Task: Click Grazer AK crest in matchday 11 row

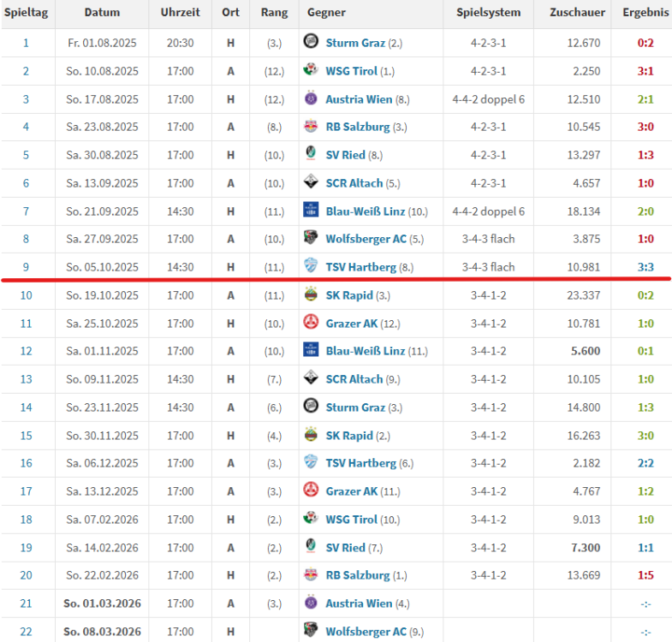Action: tap(312, 323)
